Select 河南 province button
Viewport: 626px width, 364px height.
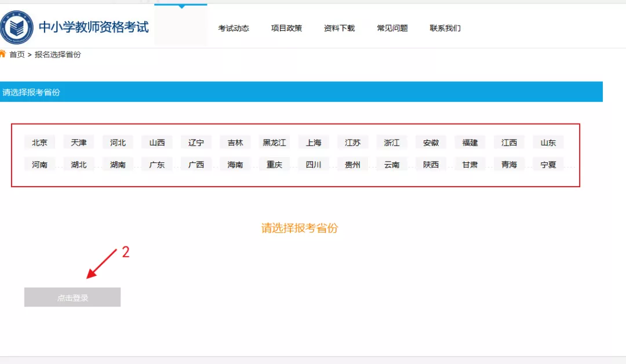pyautogui.click(x=39, y=165)
